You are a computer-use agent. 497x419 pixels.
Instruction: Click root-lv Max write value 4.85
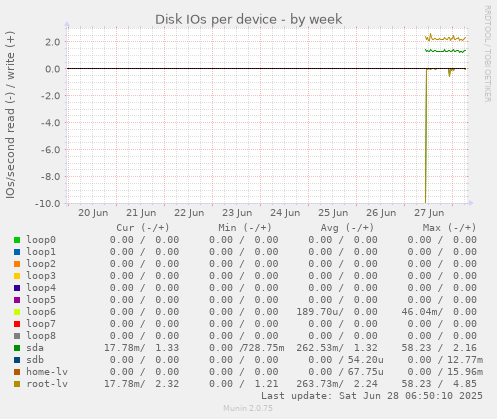465,384
